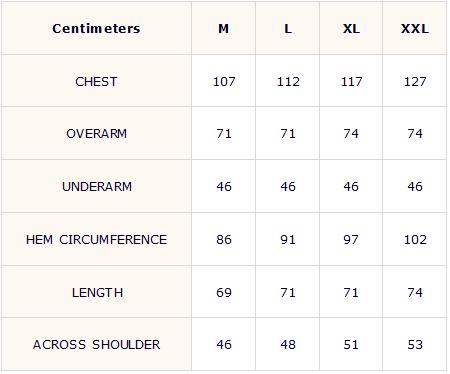450x374 pixels.
Task: Click the Centimeters header cell
Action: (x=96, y=29)
